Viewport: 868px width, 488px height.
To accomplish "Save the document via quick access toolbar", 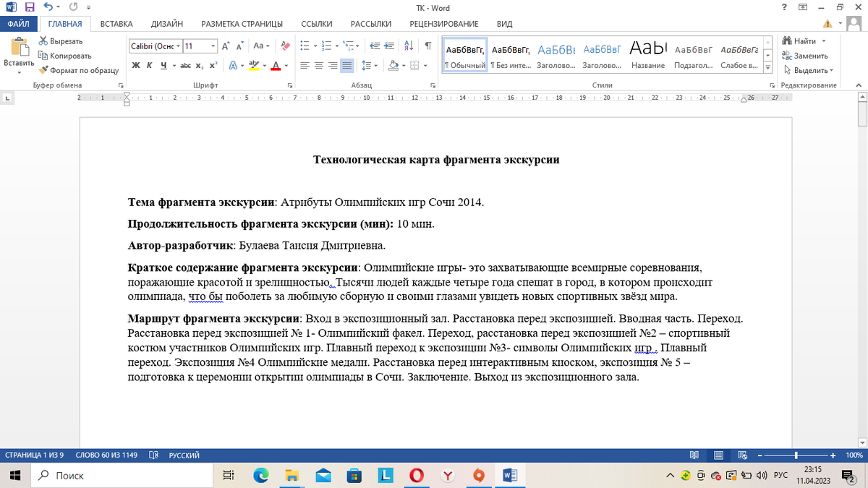I will 30,8.
